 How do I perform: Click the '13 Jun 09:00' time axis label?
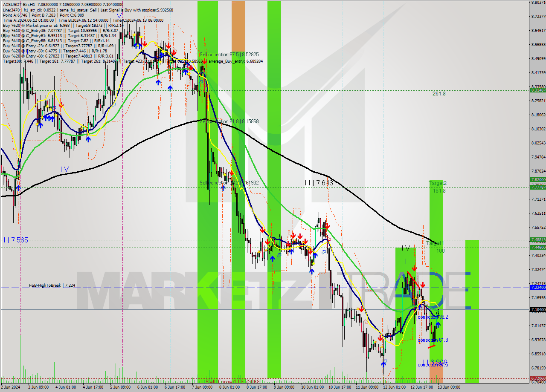click(448, 387)
